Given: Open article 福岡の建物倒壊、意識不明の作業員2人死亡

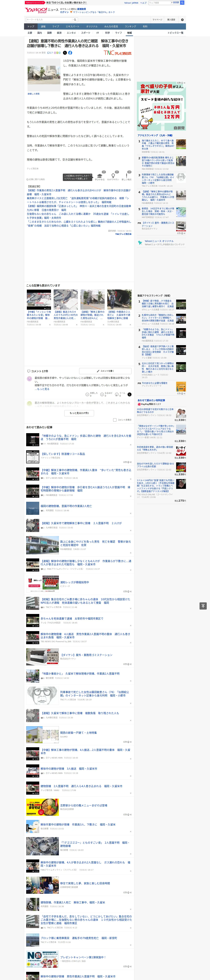Looking at the screenshot, I should pyautogui.click(x=66, y=506).
